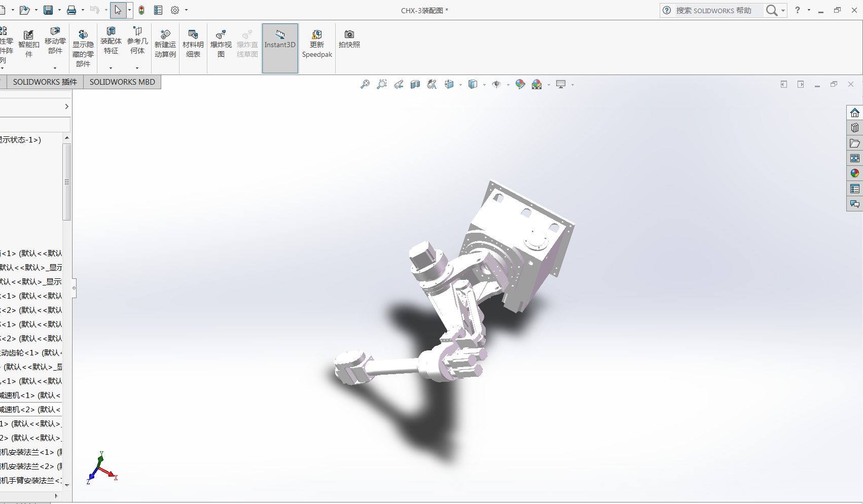This screenshot has height=504, width=863.
Task: Click the feature tree vertical scrollbar thumb
Action: pos(67,182)
